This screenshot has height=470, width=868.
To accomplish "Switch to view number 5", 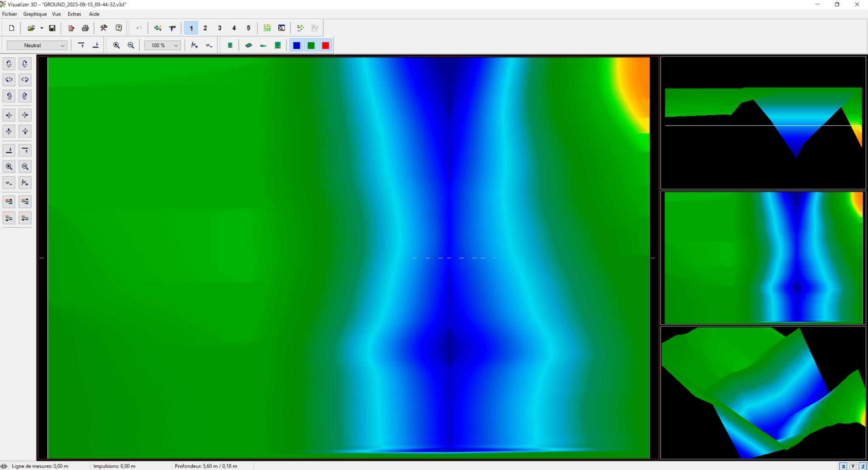I will coord(248,28).
